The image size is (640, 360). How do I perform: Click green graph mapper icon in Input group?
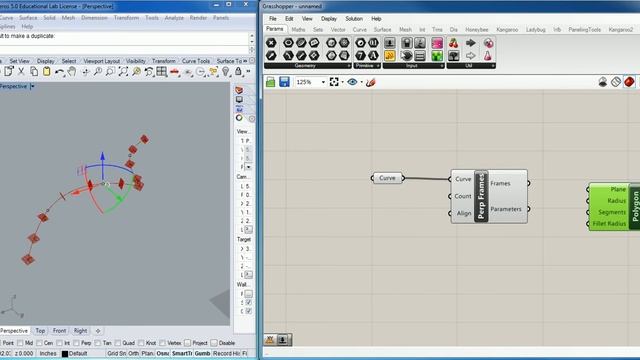[437, 56]
